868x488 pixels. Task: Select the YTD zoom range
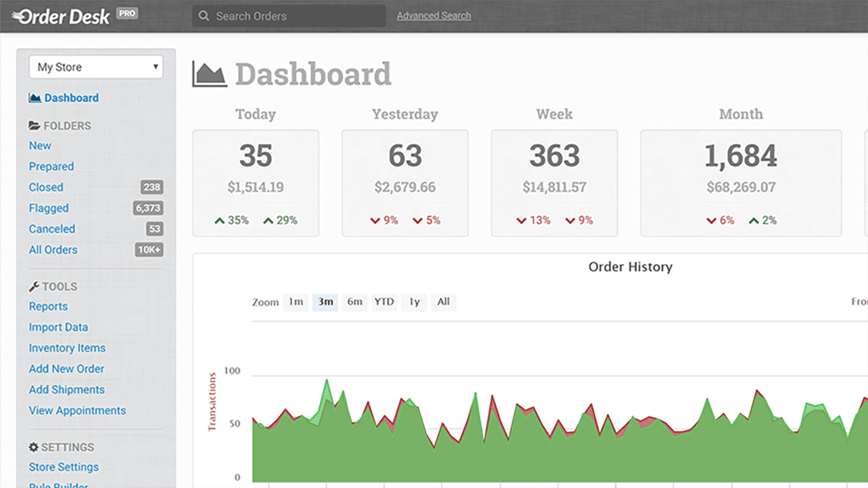click(x=384, y=302)
